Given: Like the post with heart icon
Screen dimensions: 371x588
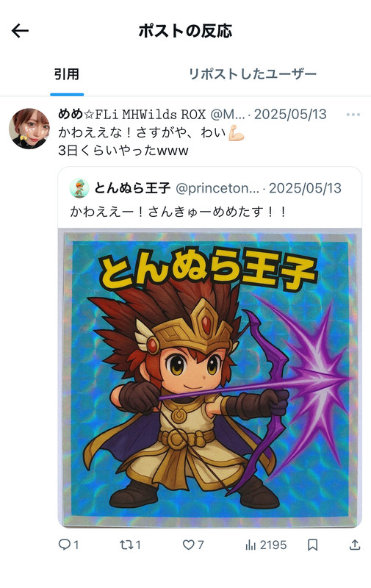Looking at the screenshot, I should tap(189, 545).
